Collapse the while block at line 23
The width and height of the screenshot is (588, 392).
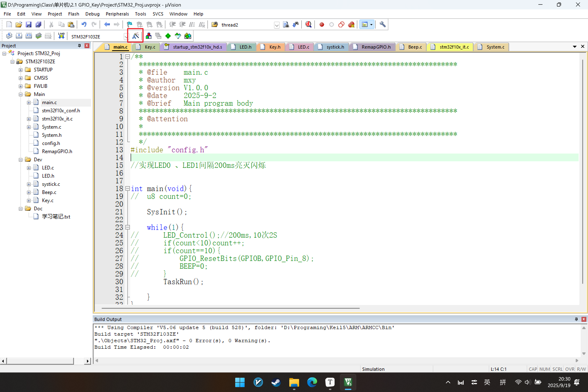(127, 227)
